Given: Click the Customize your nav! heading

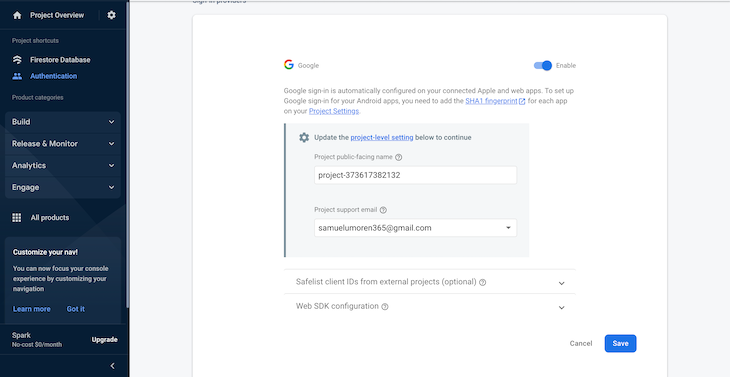Looking at the screenshot, I should 46,252.
